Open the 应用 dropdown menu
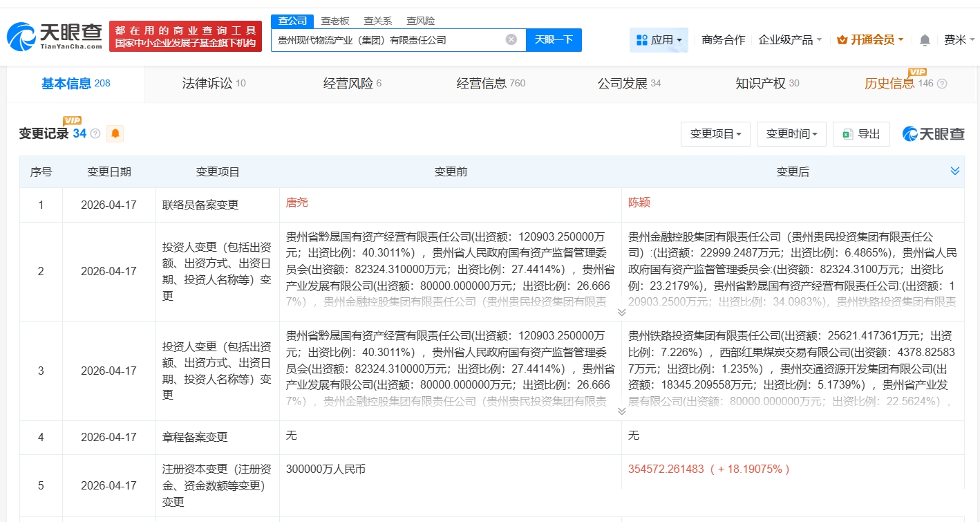This screenshot has height=522, width=980. click(x=659, y=40)
